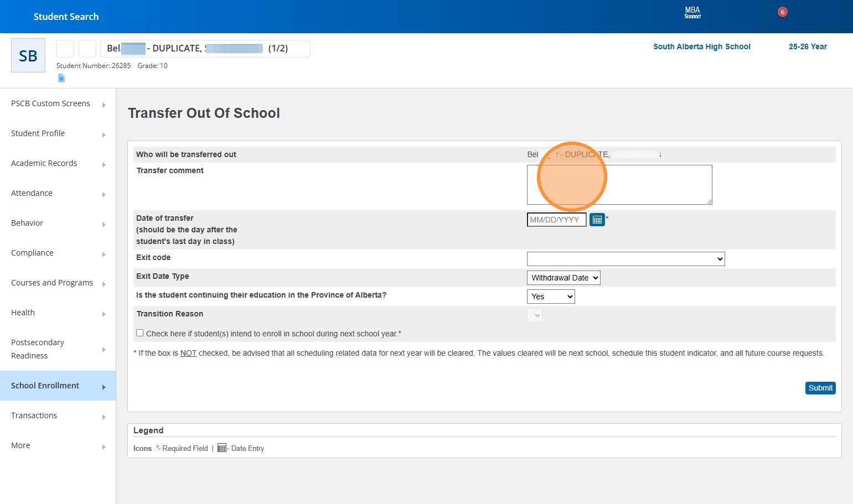Open the Exit code dropdown
853x504 pixels.
[x=625, y=259]
